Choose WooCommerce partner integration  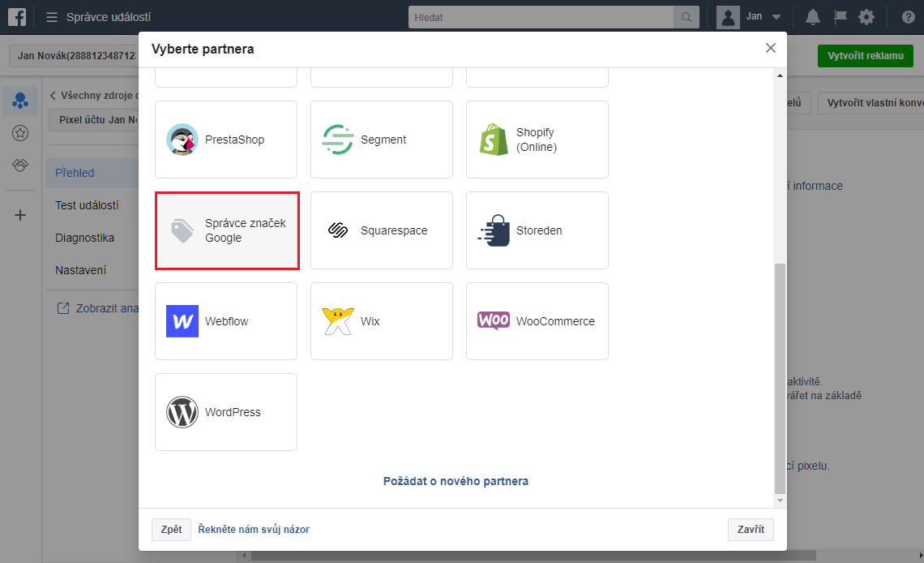pos(537,321)
